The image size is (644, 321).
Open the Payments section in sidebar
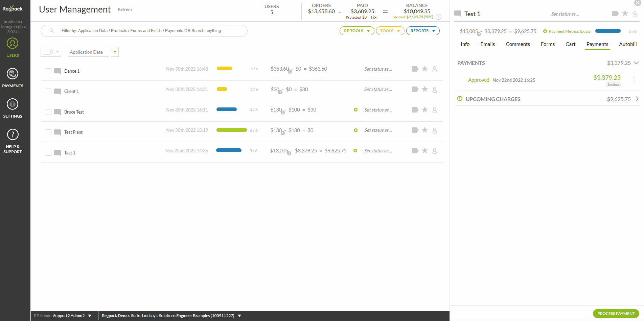point(13,78)
